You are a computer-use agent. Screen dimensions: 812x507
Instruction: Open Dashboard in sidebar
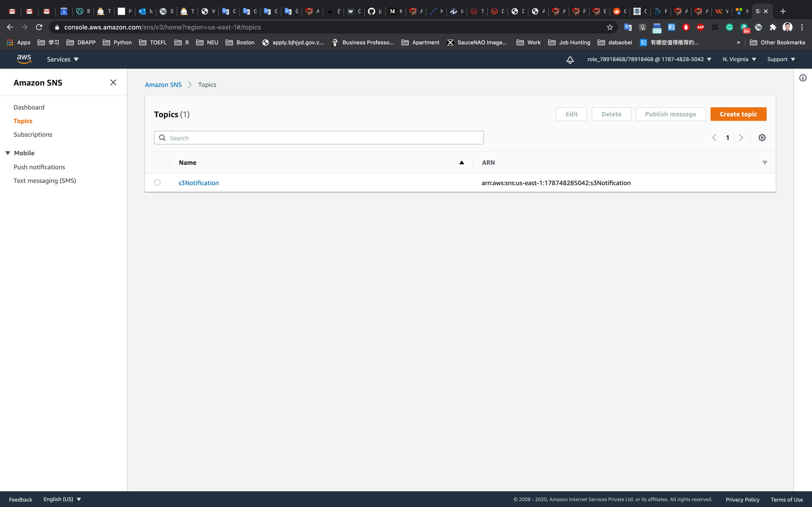pyautogui.click(x=29, y=107)
